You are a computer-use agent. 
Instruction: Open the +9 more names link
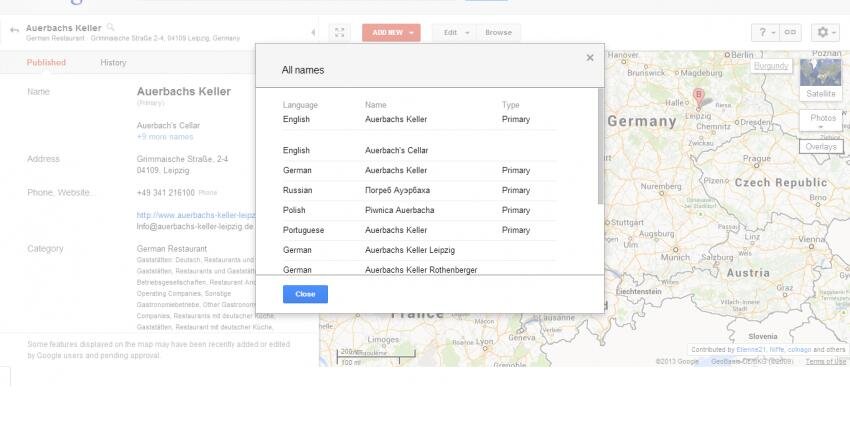(x=165, y=137)
